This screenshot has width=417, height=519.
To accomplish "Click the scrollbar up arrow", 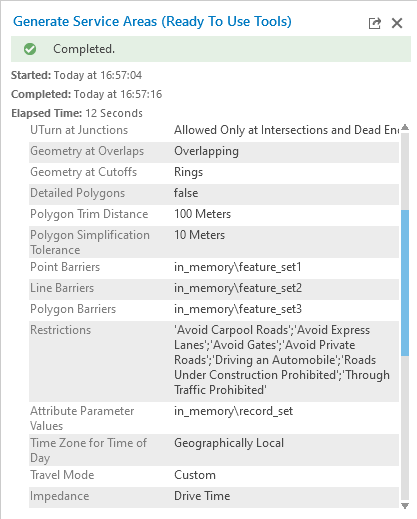I will click(x=405, y=127).
